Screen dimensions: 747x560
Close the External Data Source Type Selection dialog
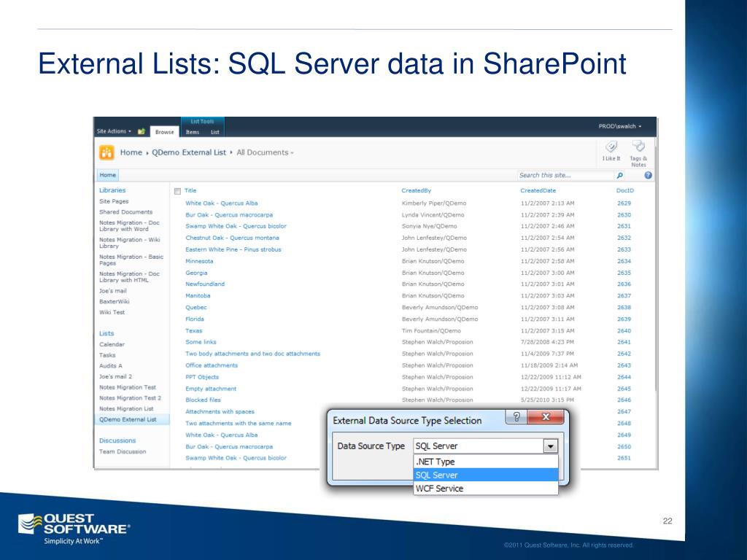click(546, 417)
